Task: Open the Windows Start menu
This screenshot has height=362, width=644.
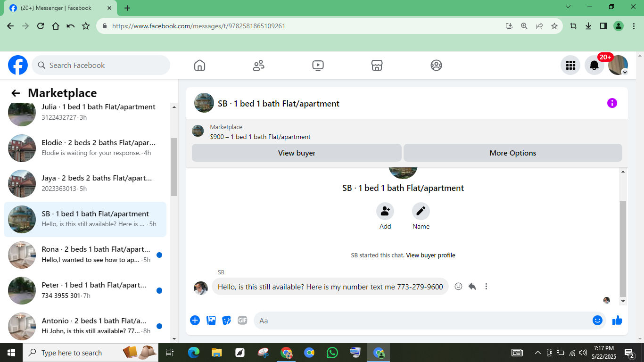Action: [x=11, y=353]
